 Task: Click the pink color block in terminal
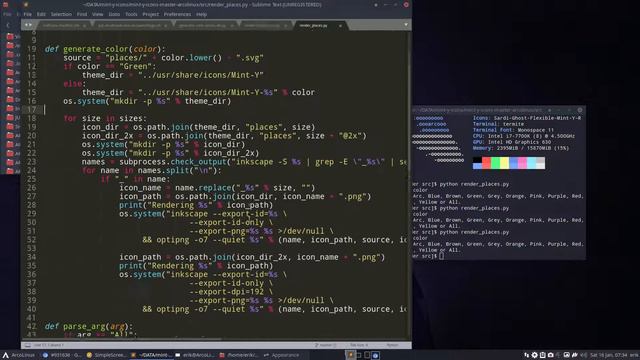pos(522,163)
